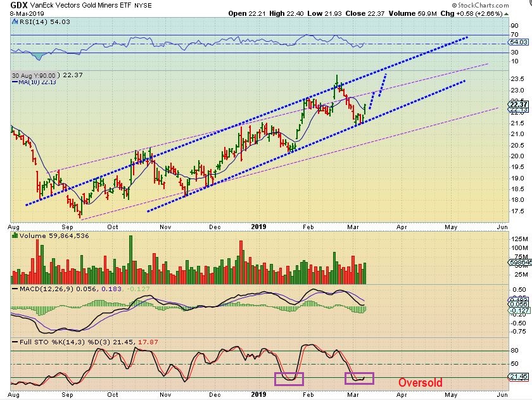
Task: Click Sep label under the price panel
Action: point(68,227)
